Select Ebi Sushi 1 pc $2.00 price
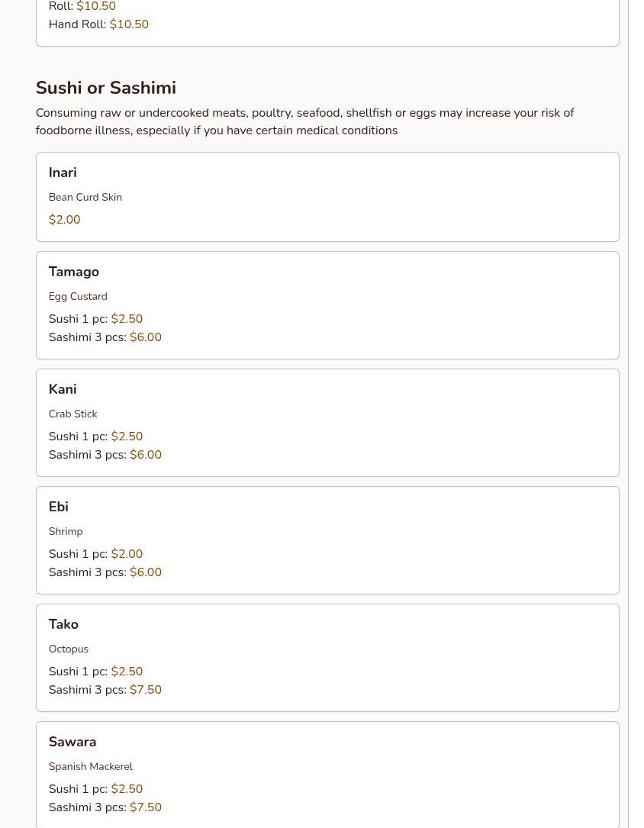This screenshot has height=828, width=644. tap(127, 554)
